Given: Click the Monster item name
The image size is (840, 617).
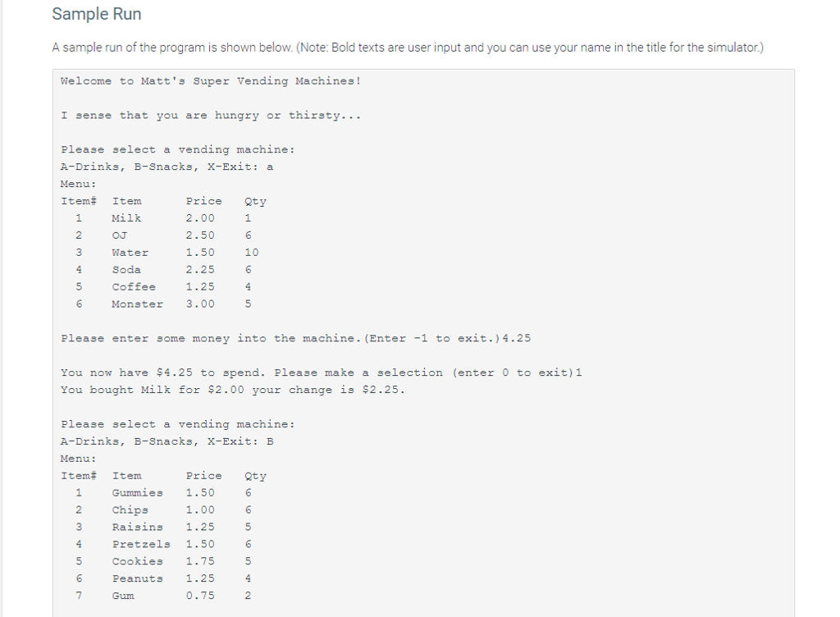Looking at the screenshot, I should point(137,304).
